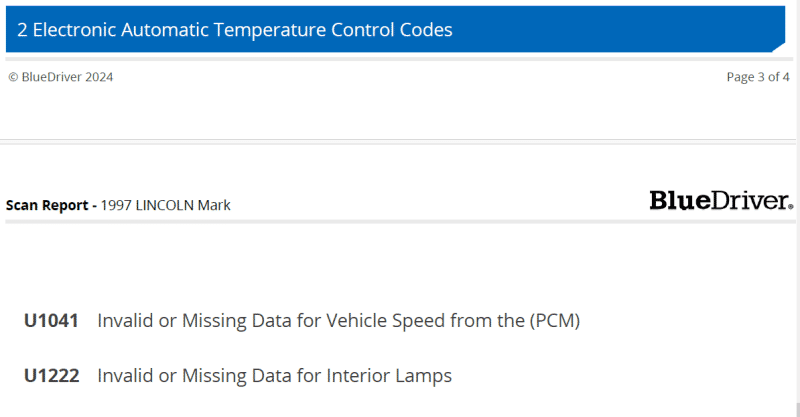
Task: Click the number 2 in the blue banner
Action: [x=22, y=30]
